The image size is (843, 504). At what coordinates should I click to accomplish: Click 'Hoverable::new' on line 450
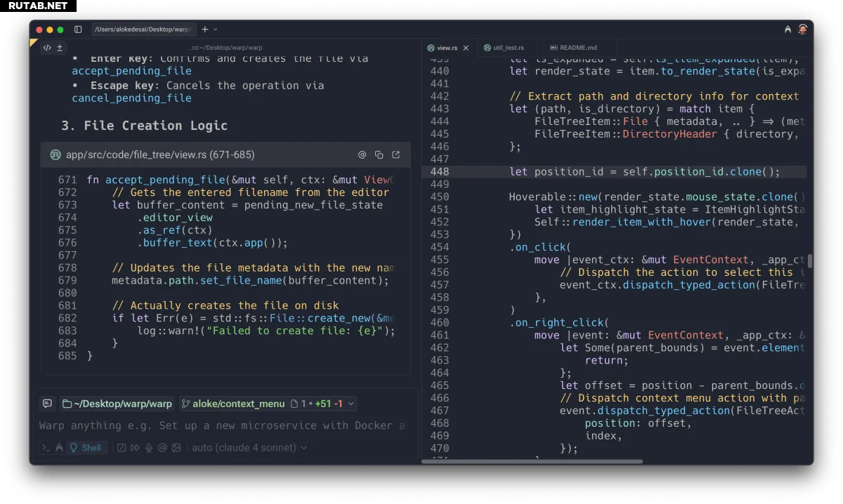point(554,197)
